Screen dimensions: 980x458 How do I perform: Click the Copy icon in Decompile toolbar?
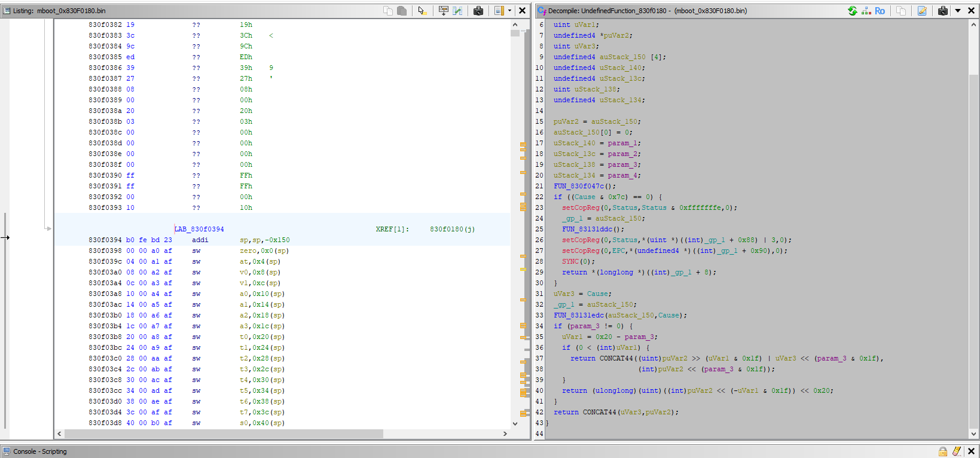click(901, 10)
